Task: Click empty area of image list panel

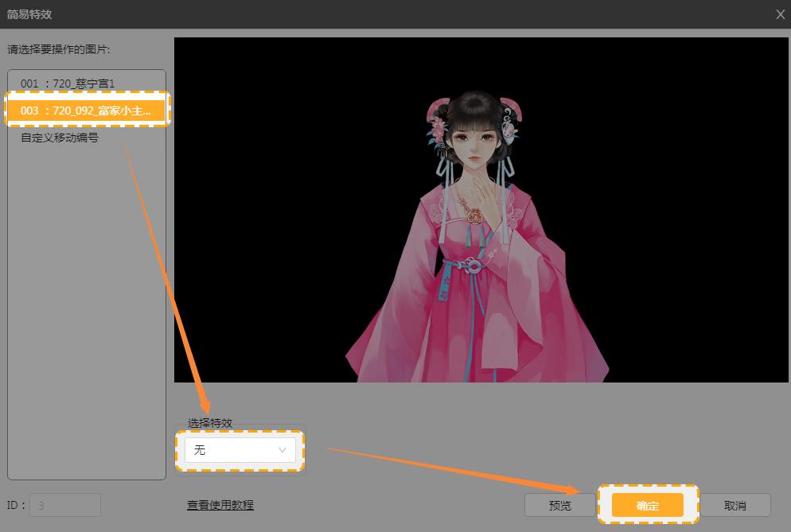Action: tap(86, 318)
